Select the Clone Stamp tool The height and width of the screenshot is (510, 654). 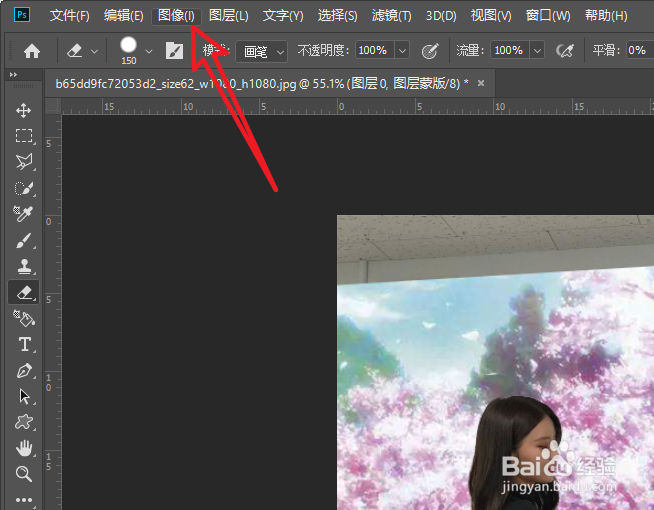click(23, 266)
